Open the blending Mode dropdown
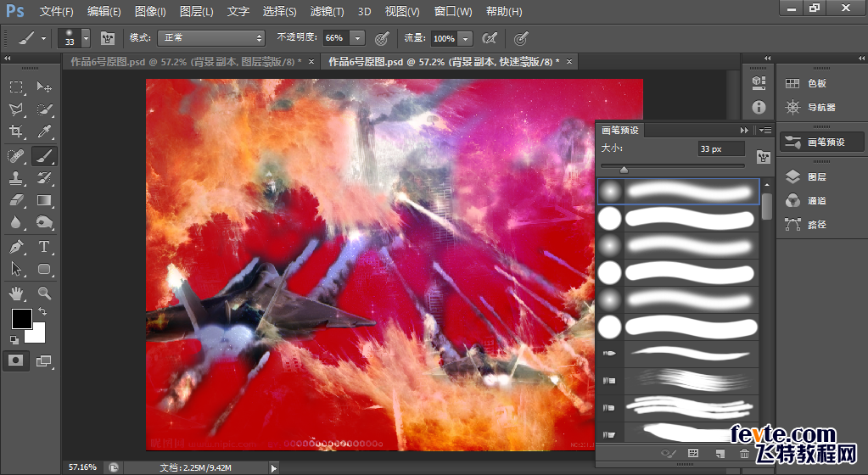 (x=211, y=38)
